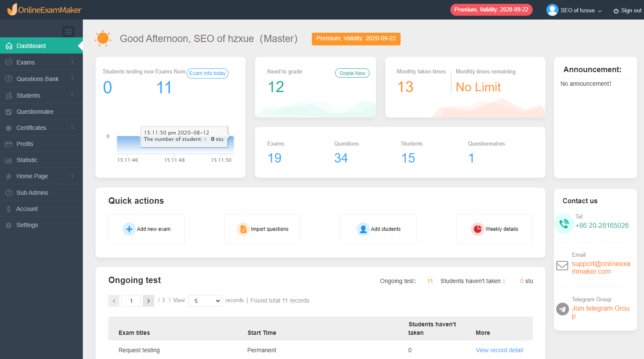
Task: Click the Home Page icon in sidebar
Action: click(x=8, y=176)
